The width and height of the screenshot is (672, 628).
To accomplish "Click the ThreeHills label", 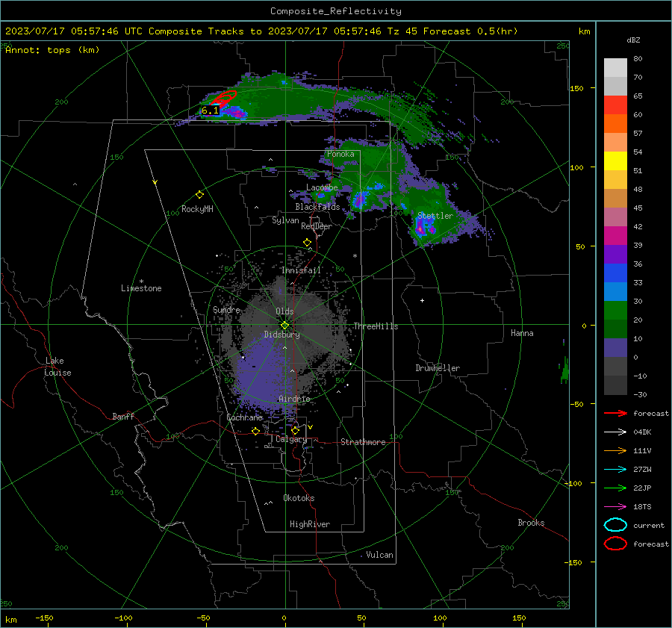I will tap(376, 326).
